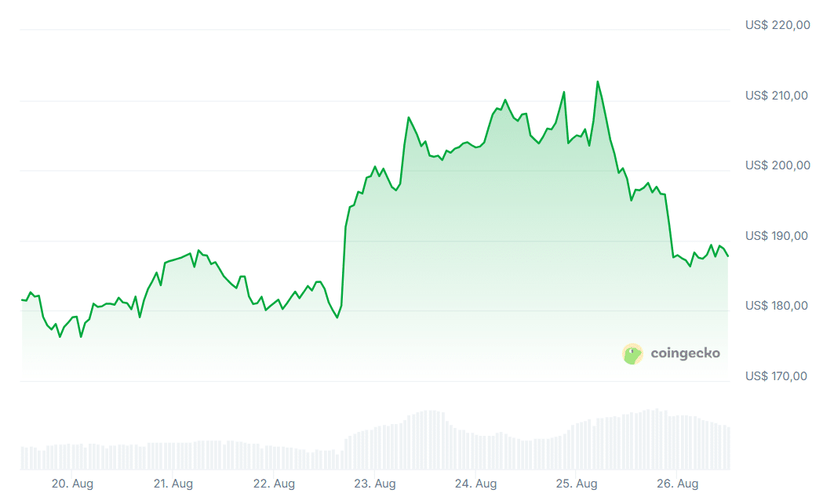
Task: Select the 25. Aug date label
Action: 577,484
